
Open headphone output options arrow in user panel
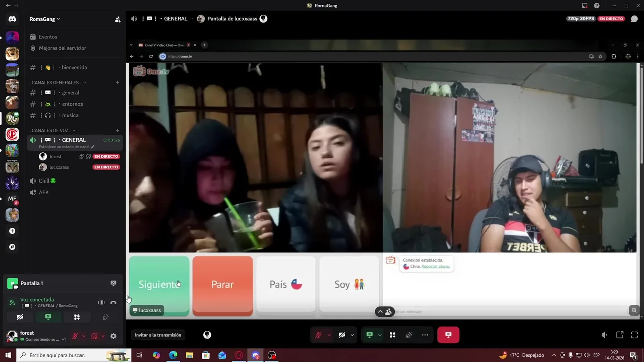pos(103,336)
